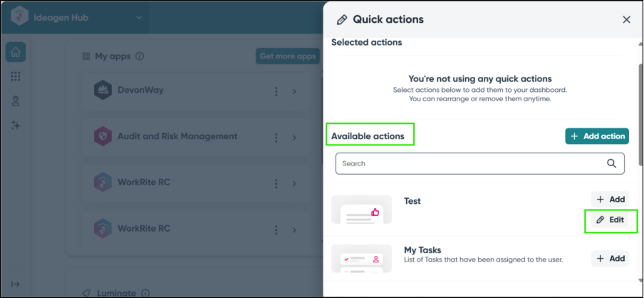Click the expand sidebar arrow icon
The height and width of the screenshot is (298, 644).
(16, 284)
